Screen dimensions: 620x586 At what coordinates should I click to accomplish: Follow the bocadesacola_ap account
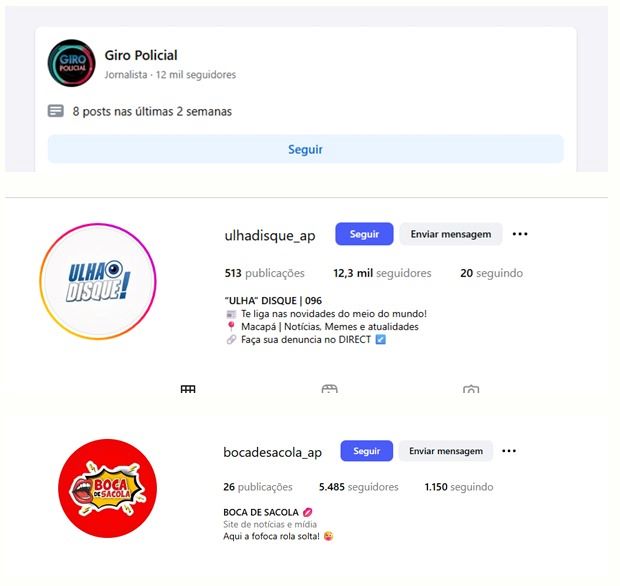pyautogui.click(x=367, y=451)
